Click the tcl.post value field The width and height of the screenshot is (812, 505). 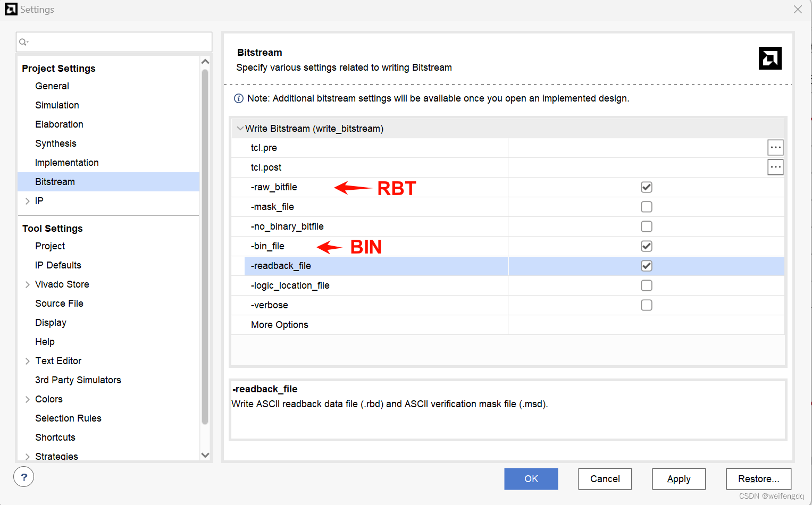click(x=637, y=167)
